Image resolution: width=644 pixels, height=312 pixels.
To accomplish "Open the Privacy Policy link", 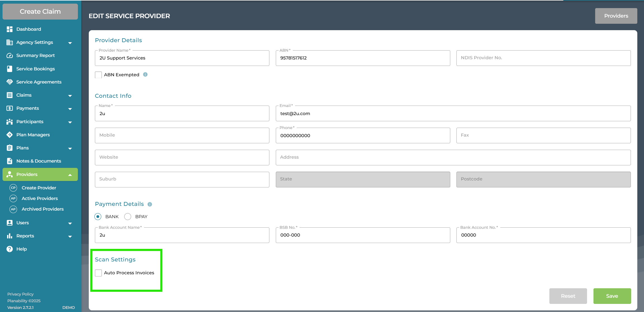I will [20, 294].
